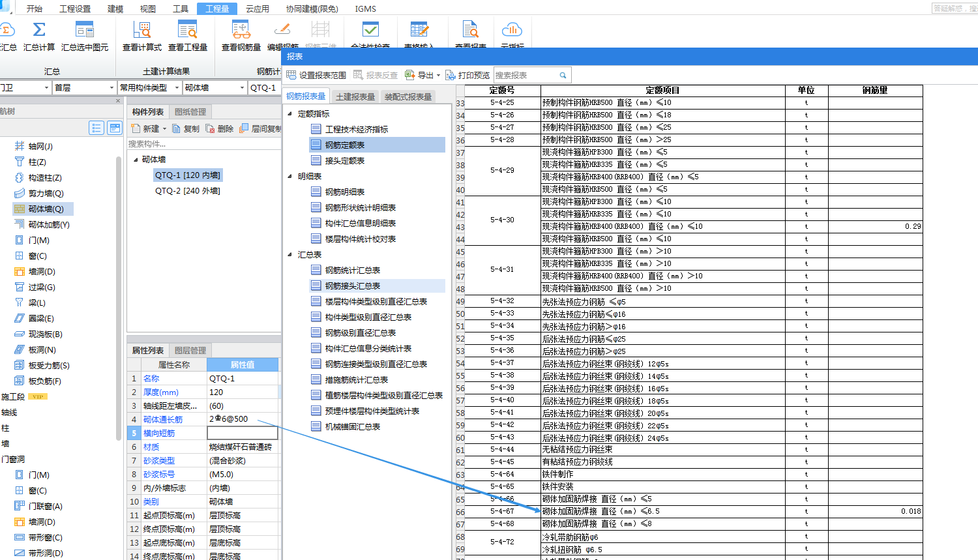Click 删除 in component list toolbar
The height and width of the screenshot is (560, 978).
220,129
